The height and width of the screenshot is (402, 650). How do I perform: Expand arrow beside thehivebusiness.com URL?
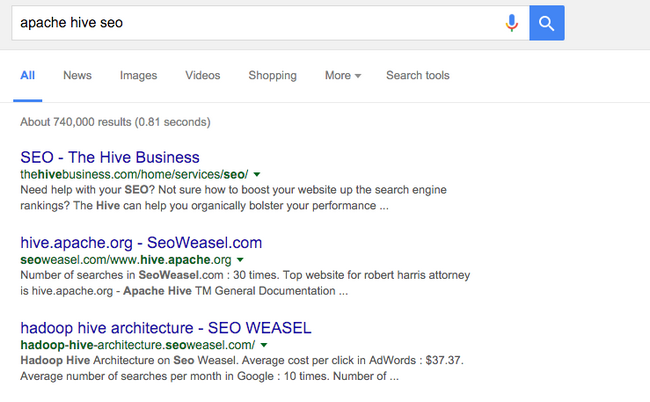257,175
